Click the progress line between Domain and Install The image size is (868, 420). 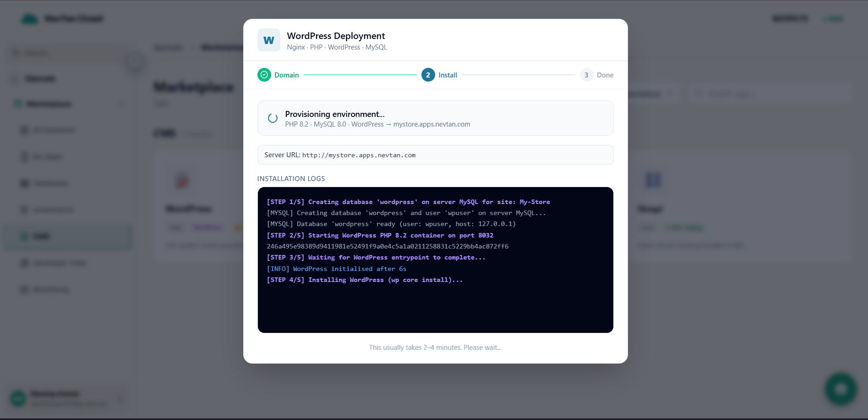click(360, 75)
